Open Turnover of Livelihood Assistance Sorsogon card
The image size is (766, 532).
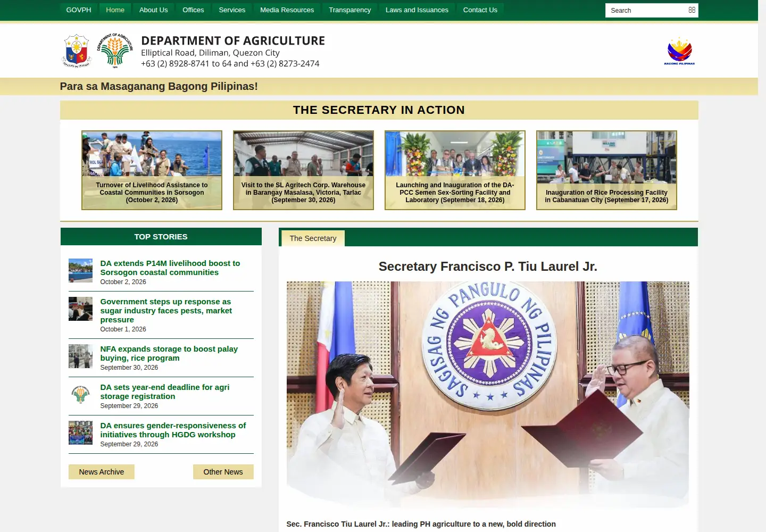[152, 170]
